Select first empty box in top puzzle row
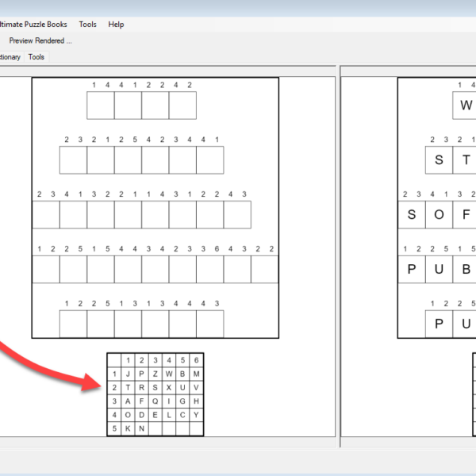The height and width of the screenshot is (476, 476). point(101,106)
